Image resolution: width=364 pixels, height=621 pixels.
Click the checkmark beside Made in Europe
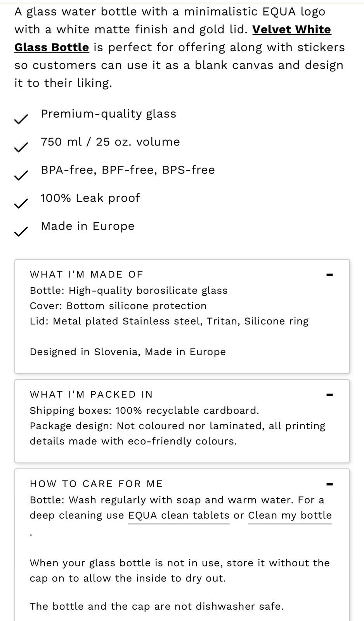[21, 232]
